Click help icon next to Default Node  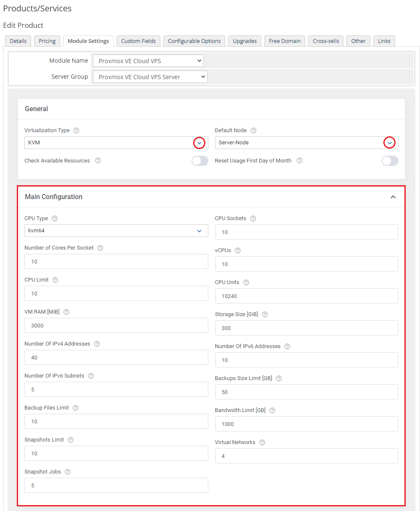(x=253, y=130)
